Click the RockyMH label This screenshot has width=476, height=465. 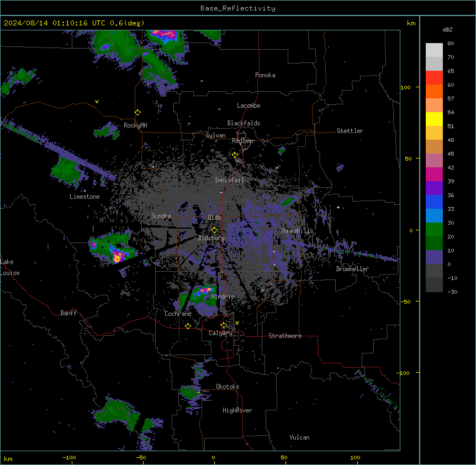tap(135, 125)
